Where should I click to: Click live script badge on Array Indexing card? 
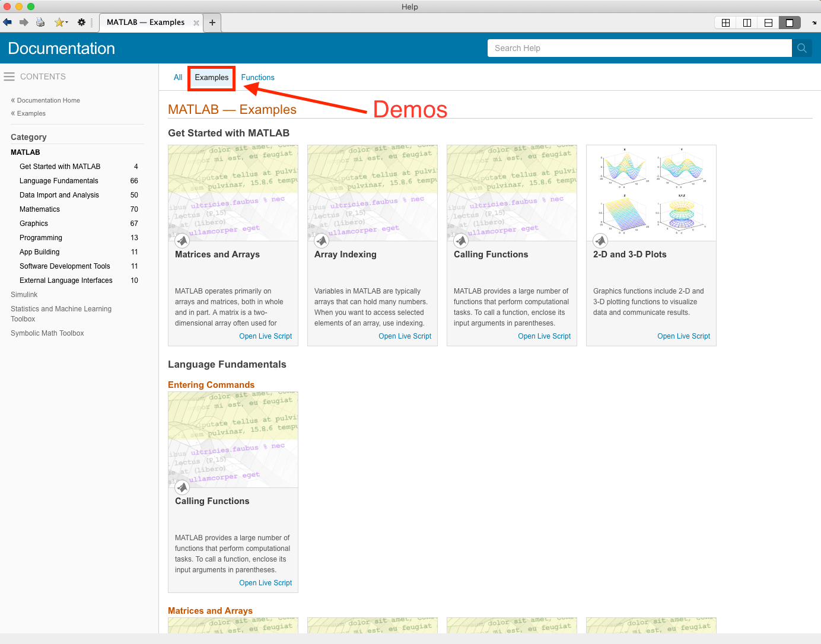(322, 241)
